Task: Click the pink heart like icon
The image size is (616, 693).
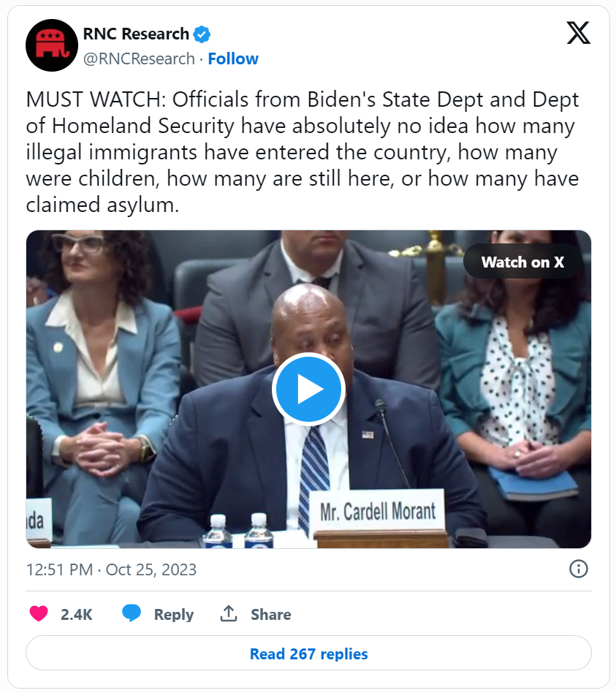Action: click(x=39, y=614)
